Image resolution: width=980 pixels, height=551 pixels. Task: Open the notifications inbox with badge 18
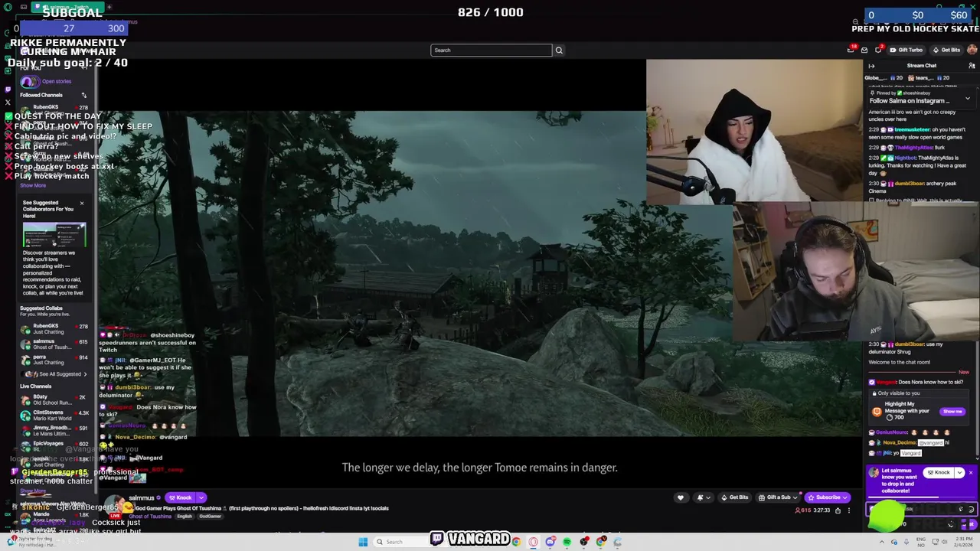(x=851, y=50)
